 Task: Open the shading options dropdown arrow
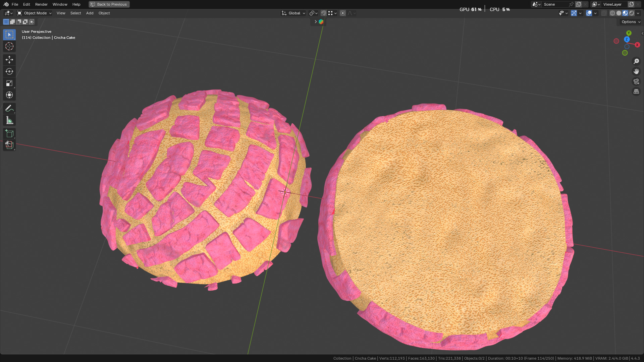coord(638,13)
